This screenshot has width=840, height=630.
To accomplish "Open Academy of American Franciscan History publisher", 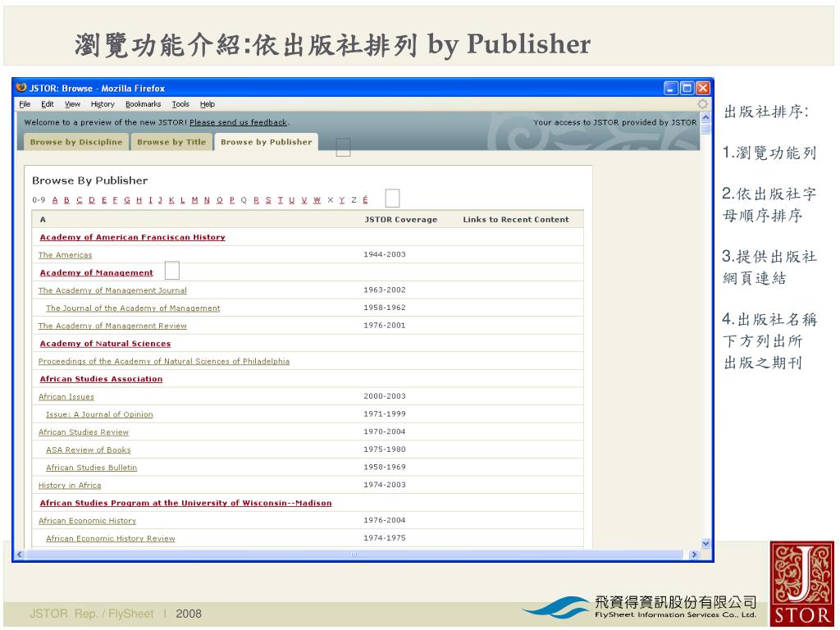I will click(132, 237).
